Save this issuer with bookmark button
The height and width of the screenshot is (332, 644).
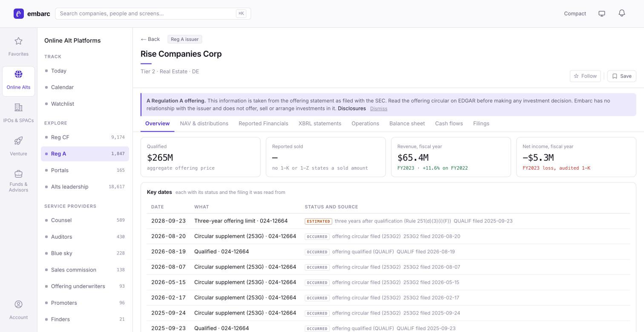pos(621,76)
